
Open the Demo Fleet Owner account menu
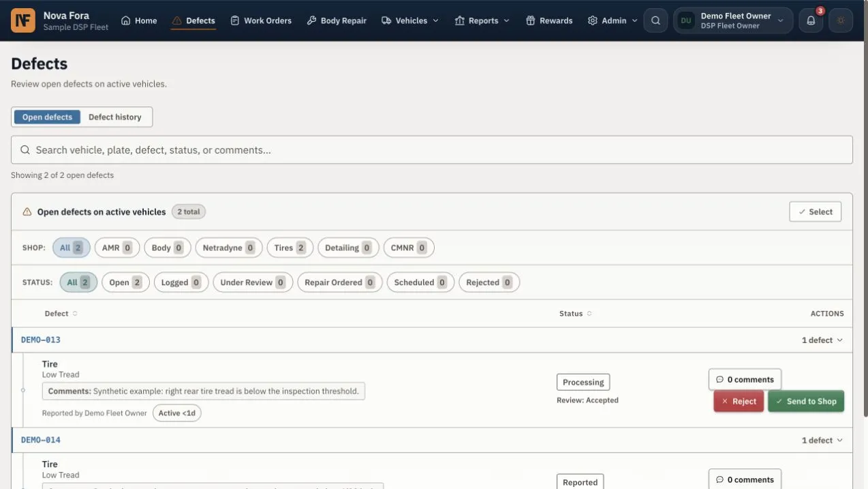point(733,20)
